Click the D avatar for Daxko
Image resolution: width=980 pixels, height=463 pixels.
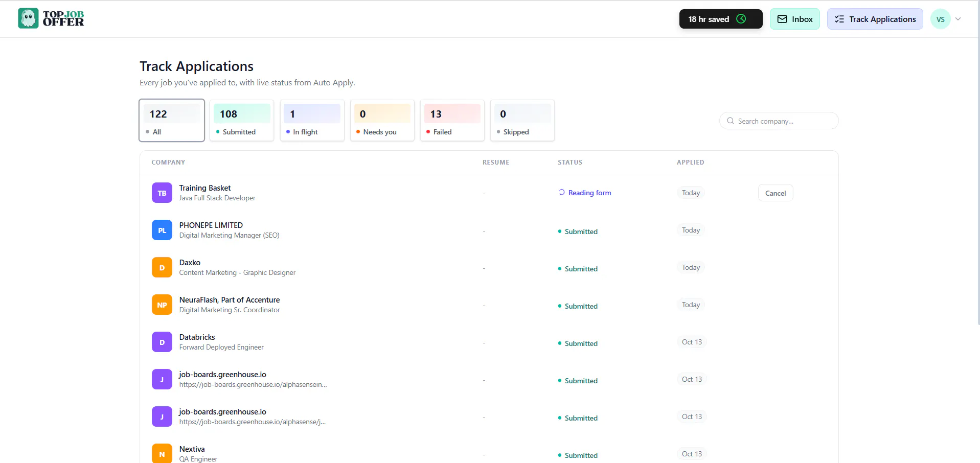coord(162,268)
